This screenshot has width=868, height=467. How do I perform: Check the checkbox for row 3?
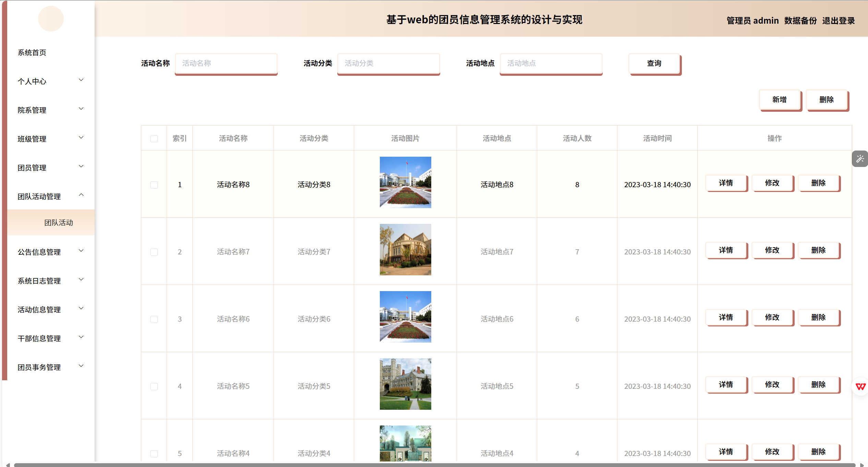pos(154,319)
